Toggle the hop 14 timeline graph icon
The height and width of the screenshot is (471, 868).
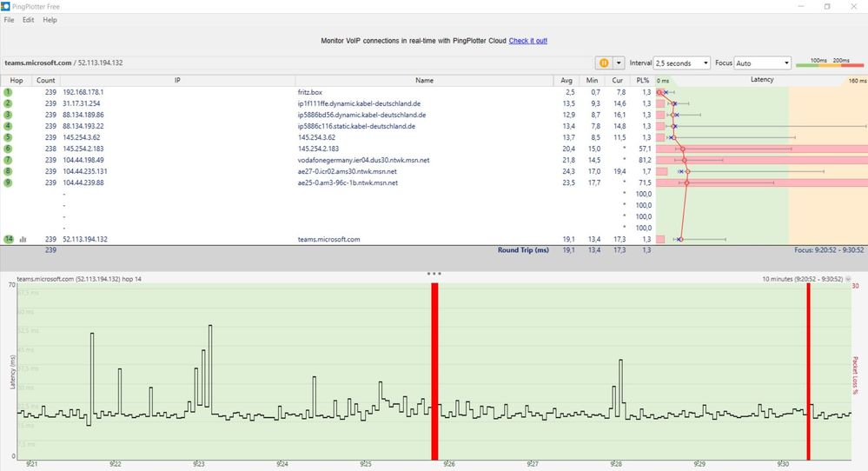tap(23, 240)
